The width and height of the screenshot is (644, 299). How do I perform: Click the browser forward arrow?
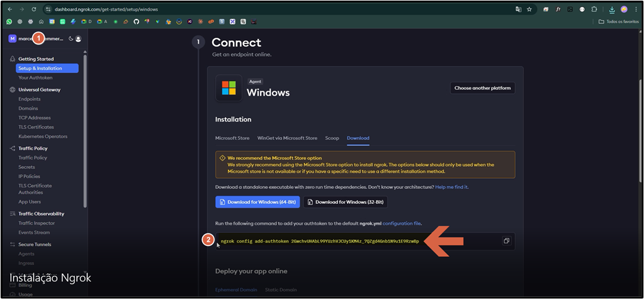pyautogui.click(x=22, y=9)
